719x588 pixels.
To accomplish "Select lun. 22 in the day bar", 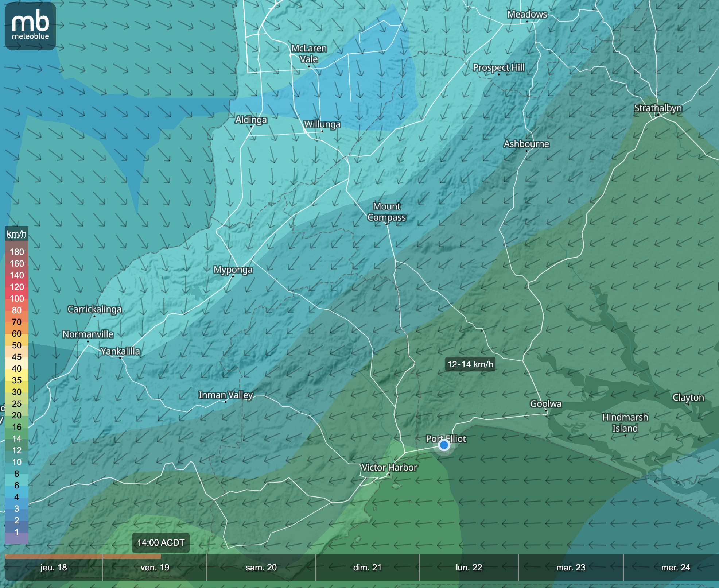I will click(x=469, y=568).
